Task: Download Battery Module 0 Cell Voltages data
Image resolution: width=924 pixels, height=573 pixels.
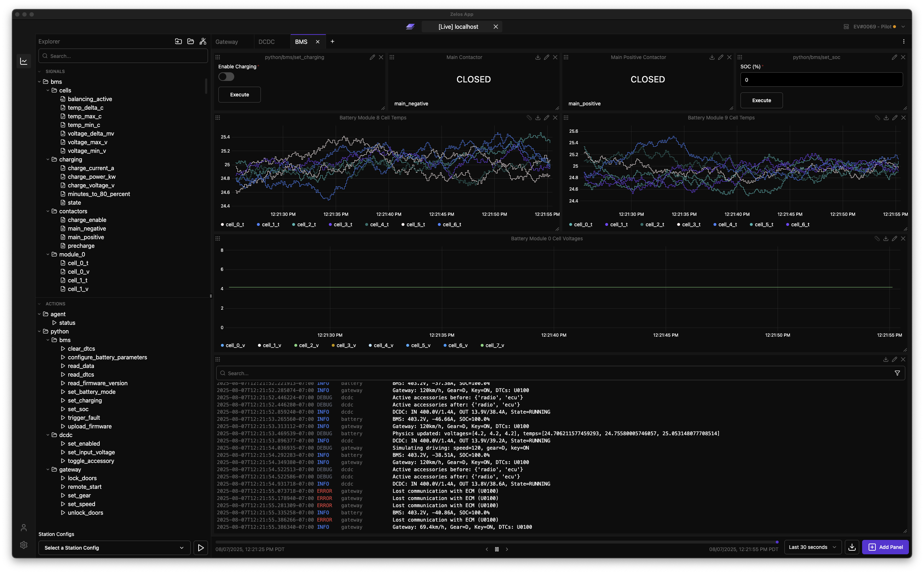Action: click(886, 239)
